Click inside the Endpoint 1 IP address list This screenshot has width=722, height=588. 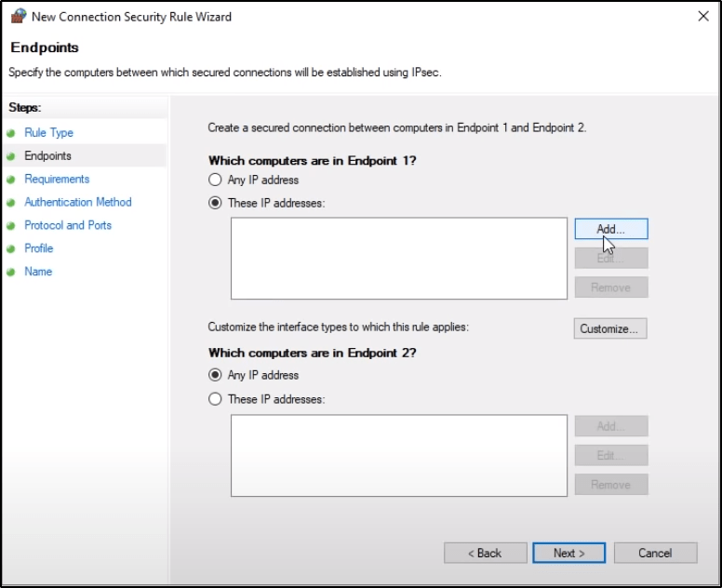[398, 259]
